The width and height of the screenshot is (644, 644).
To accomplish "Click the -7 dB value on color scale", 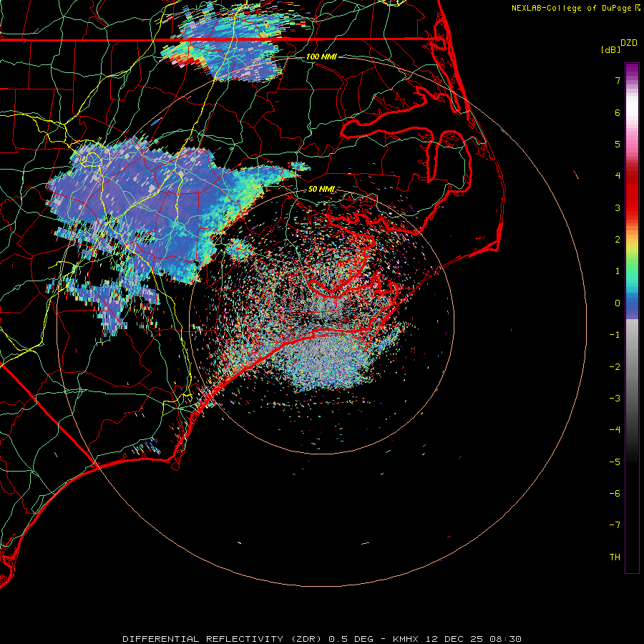I will pyautogui.click(x=615, y=525).
